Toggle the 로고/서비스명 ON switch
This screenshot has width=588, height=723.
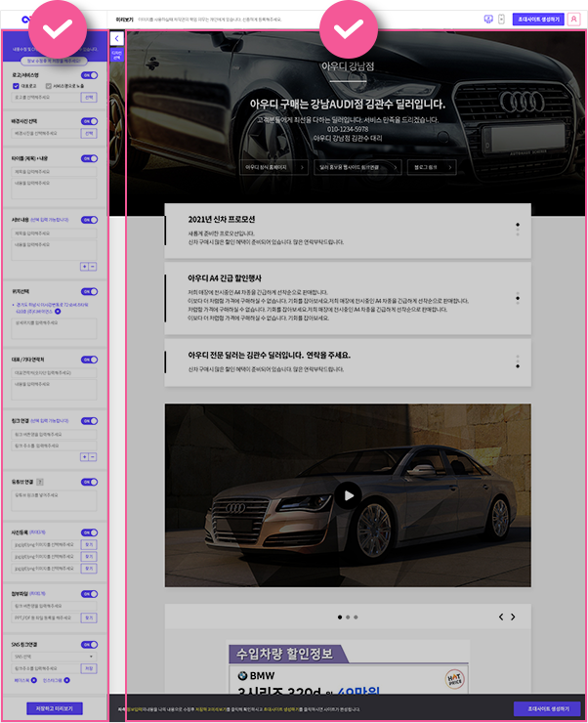[90, 75]
